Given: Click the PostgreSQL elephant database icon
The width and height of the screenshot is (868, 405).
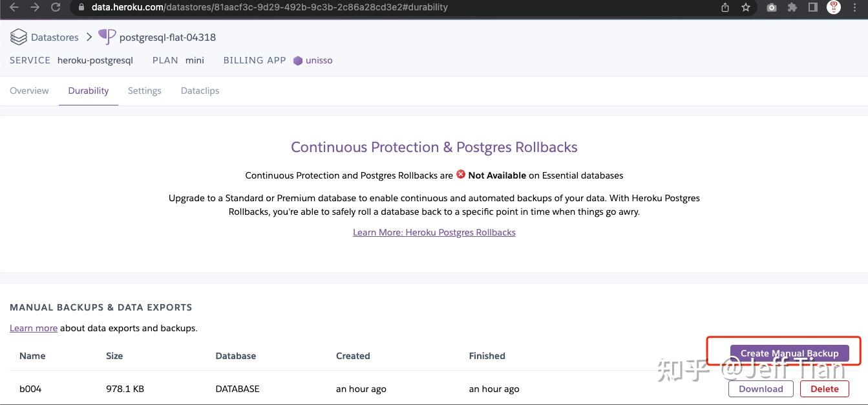Looking at the screenshot, I should [x=107, y=37].
